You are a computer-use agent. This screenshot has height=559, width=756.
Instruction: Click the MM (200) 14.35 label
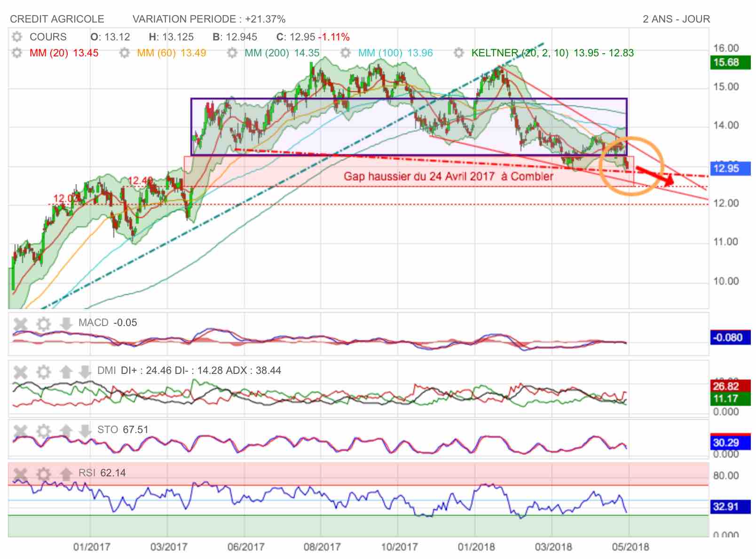(282, 53)
